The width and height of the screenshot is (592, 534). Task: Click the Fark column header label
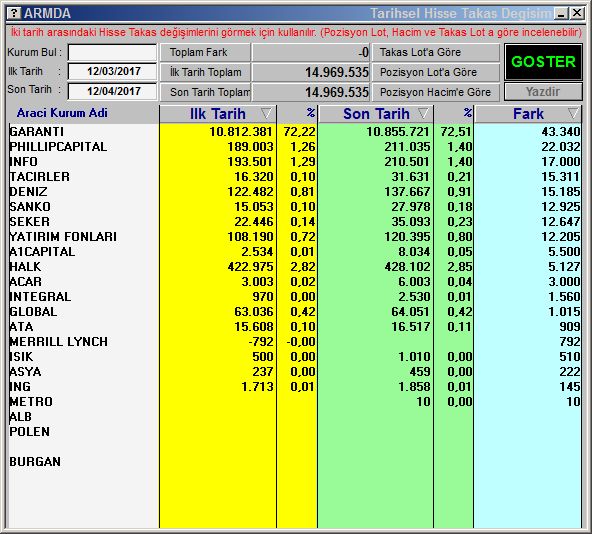coord(528,114)
